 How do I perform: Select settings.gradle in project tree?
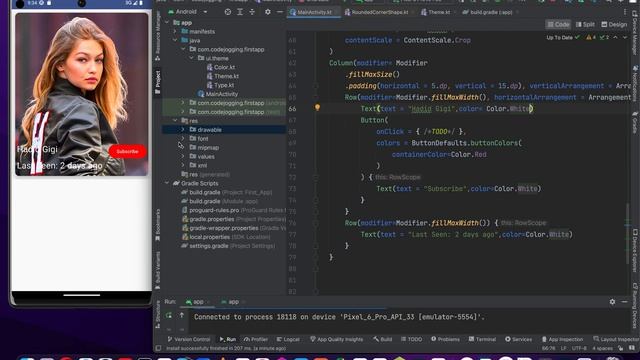(229, 246)
